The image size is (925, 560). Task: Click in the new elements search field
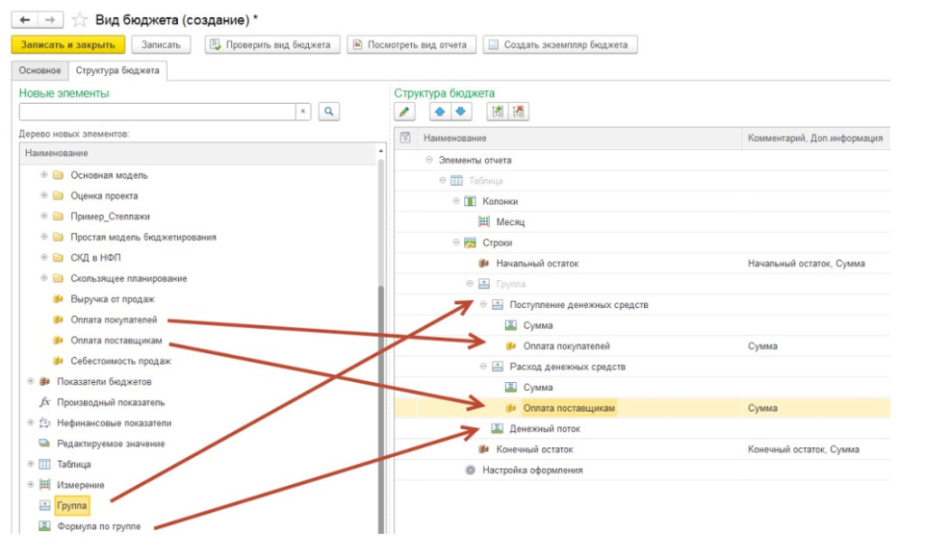pyautogui.click(x=158, y=111)
